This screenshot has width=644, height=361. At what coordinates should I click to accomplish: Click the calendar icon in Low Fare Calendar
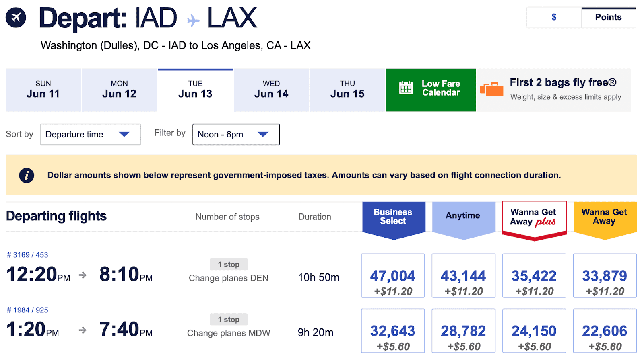405,88
